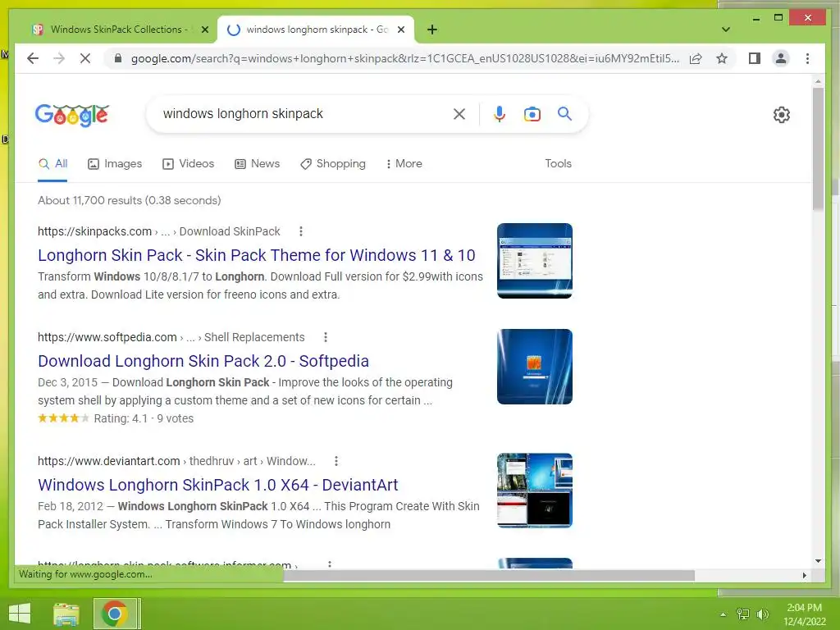Click the horizontal scrollbar thumb
Screen dimensions: 840x630
tap(489, 575)
